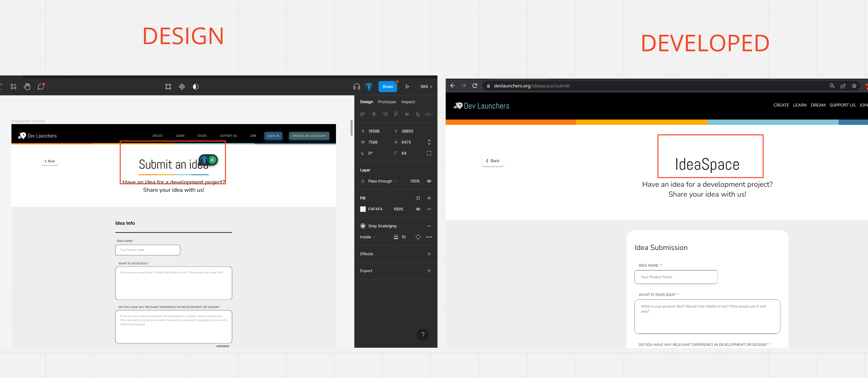Viewport: 868px width, 378px height.
Task: Click the Idea Name input on the developed site
Action: pos(676,277)
